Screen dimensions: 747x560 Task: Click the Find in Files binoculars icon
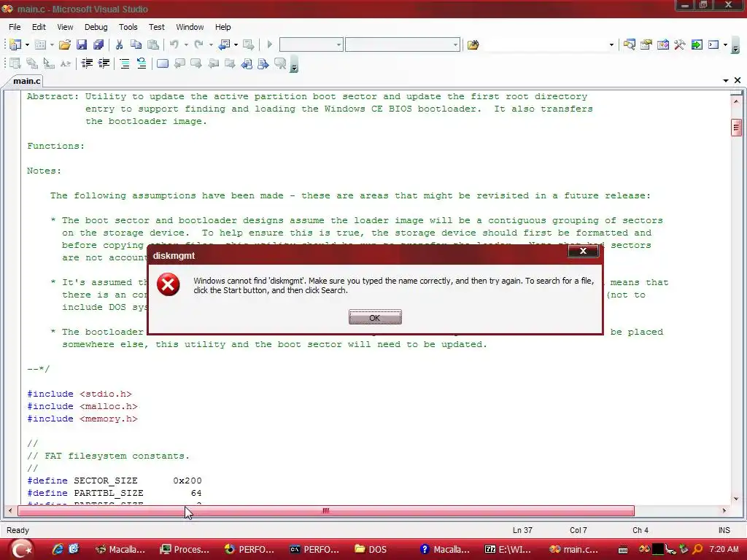(473, 44)
